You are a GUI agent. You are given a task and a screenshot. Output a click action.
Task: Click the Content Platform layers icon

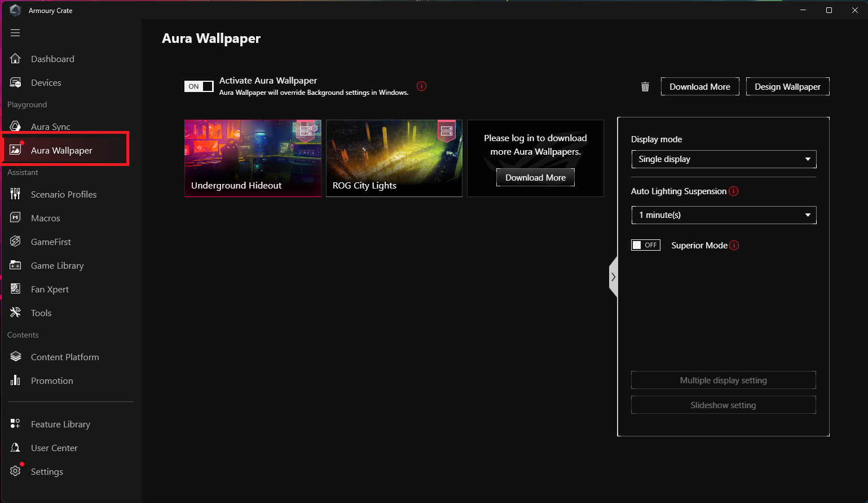click(x=15, y=357)
